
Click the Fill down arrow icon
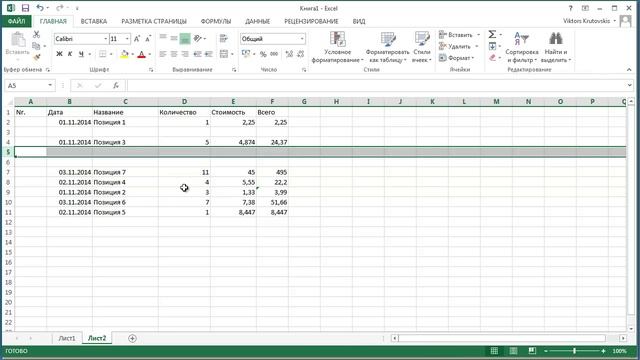pyautogui.click(x=492, y=46)
